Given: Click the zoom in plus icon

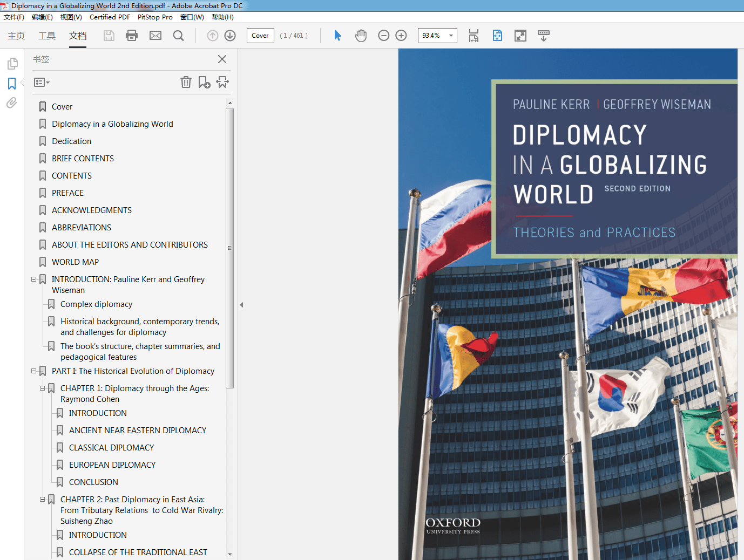Looking at the screenshot, I should pyautogui.click(x=401, y=36).
